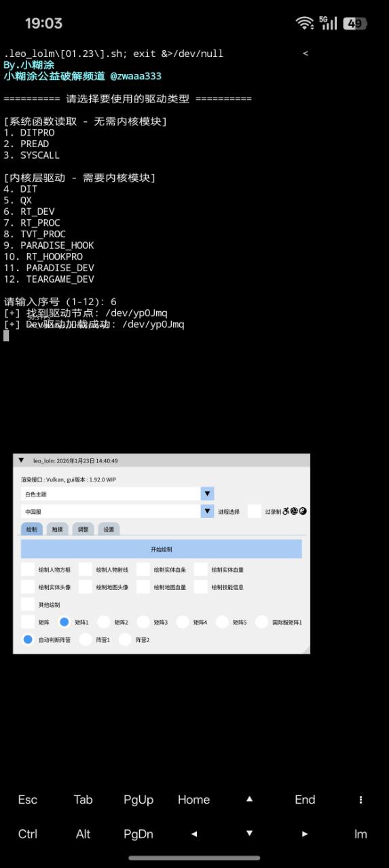Image resolution: width=389 pixels, height=868 pixels.
Task: Select the 矩阵2 radio button
Action: point(104,622)
